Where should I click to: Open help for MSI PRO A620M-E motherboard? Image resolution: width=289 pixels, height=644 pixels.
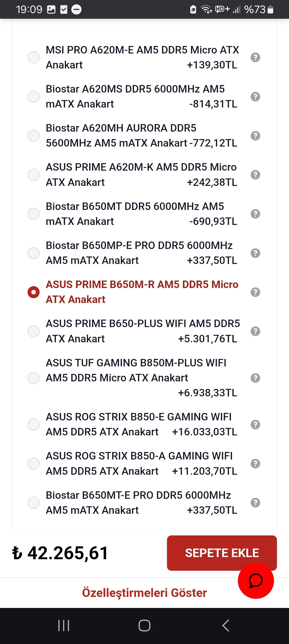[255, 57]
